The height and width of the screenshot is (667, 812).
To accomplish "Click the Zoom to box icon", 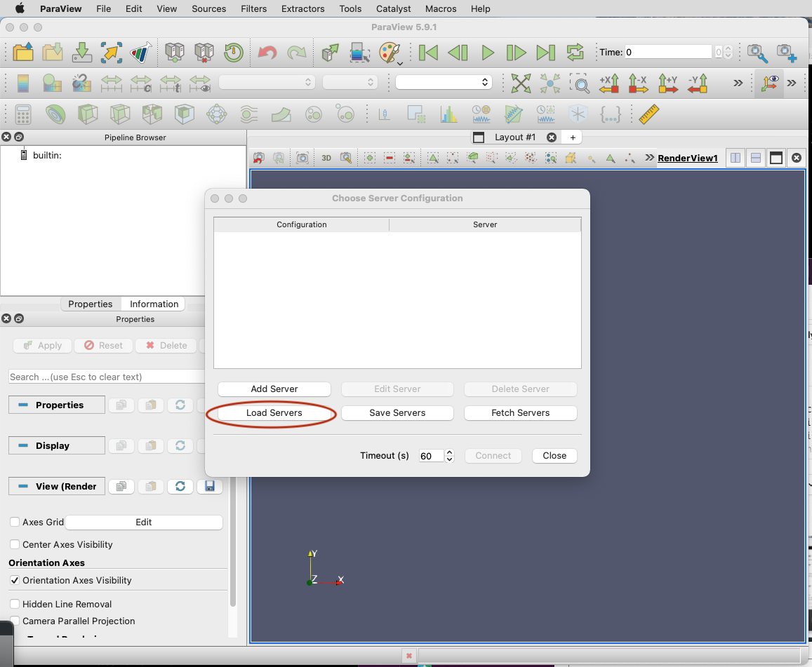I will coord(579,83).
